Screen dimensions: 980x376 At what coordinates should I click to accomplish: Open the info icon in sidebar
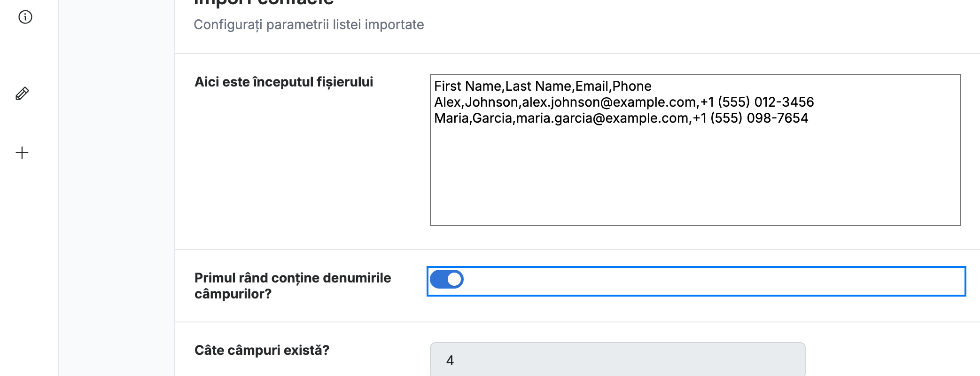click(x=25, y=17)
